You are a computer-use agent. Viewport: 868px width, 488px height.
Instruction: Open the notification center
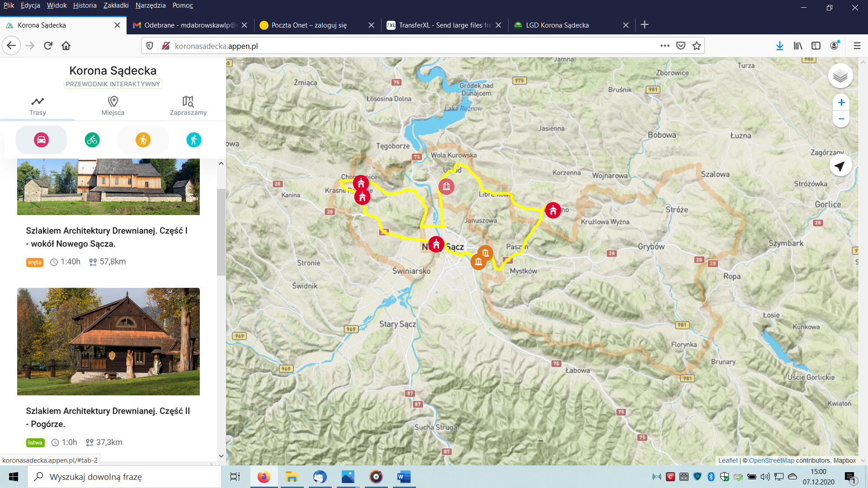[x=850, y=477]
